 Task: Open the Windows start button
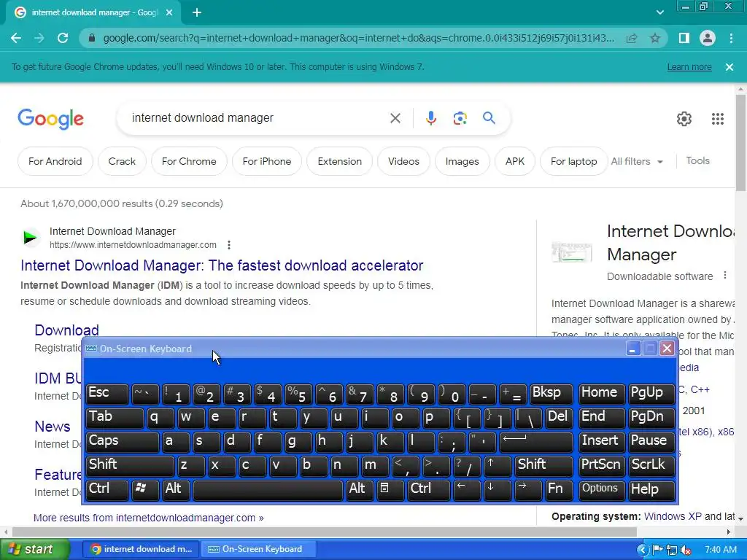pyautogui.click(x=34, y=550)
